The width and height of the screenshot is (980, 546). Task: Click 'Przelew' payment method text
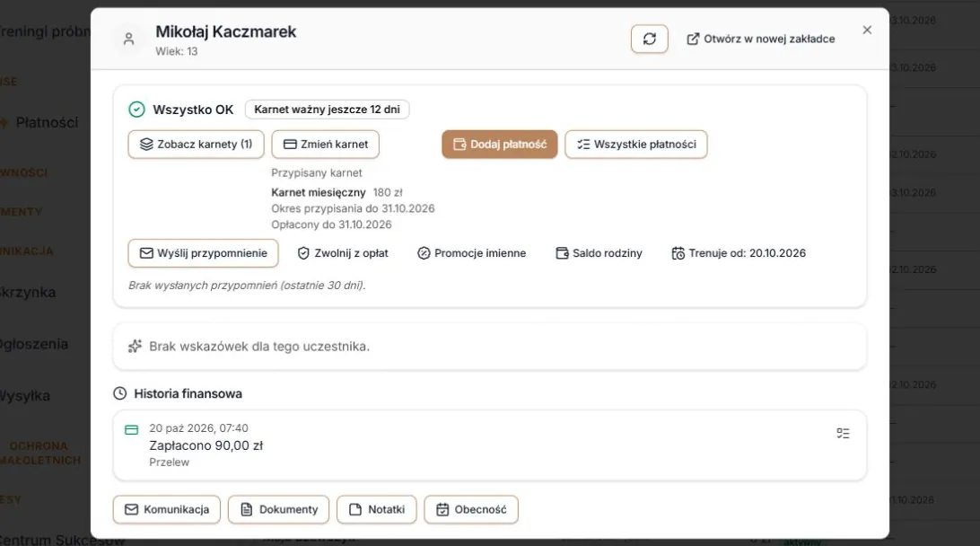tap(169, 462)
